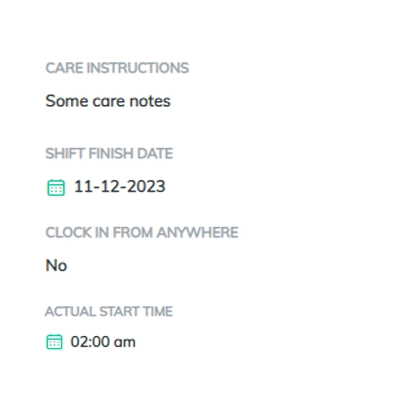Click the leading '11' in the finish date
Viewport: 400px width, 400px height.
[x=83, y=186]
